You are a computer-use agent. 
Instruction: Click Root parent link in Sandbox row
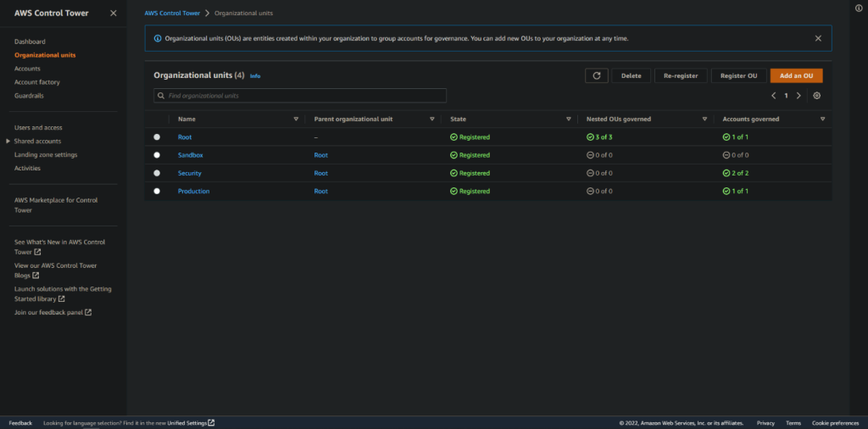[321, 155]
